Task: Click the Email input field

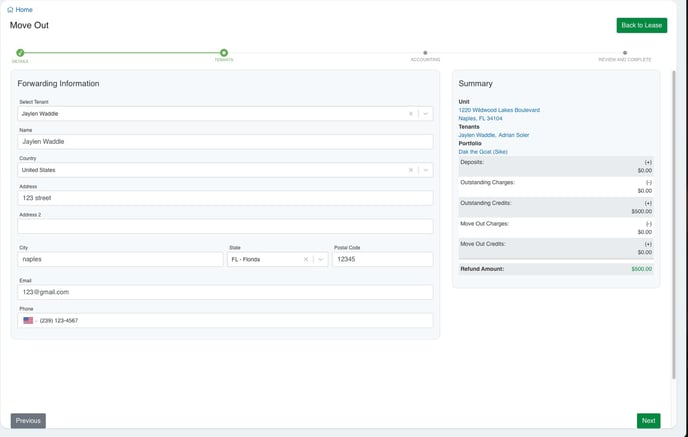Action: (225, 292)
